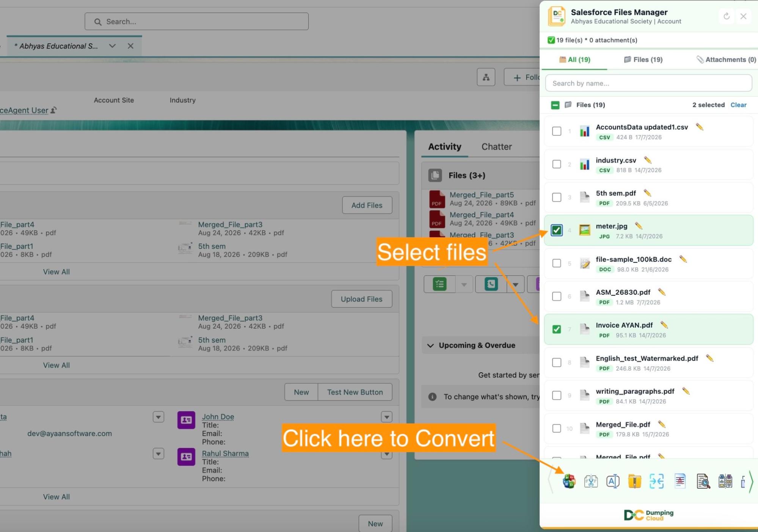
Task: Click the Convert files icon in bottom toolbar
Action: coord(569,481)
